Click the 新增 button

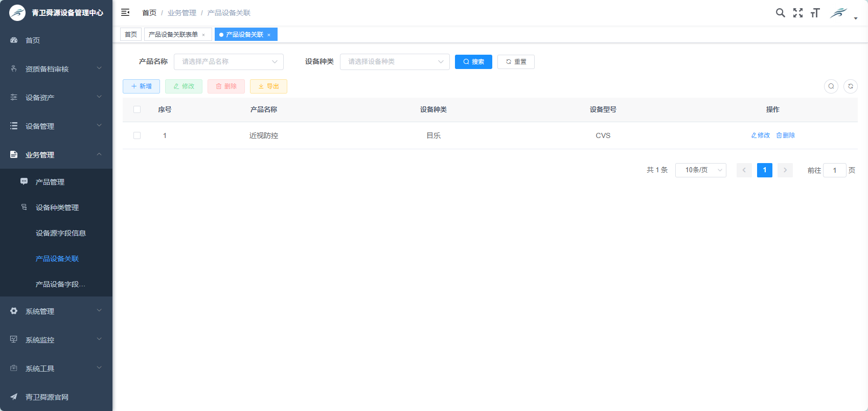click(x=141, y=86)
